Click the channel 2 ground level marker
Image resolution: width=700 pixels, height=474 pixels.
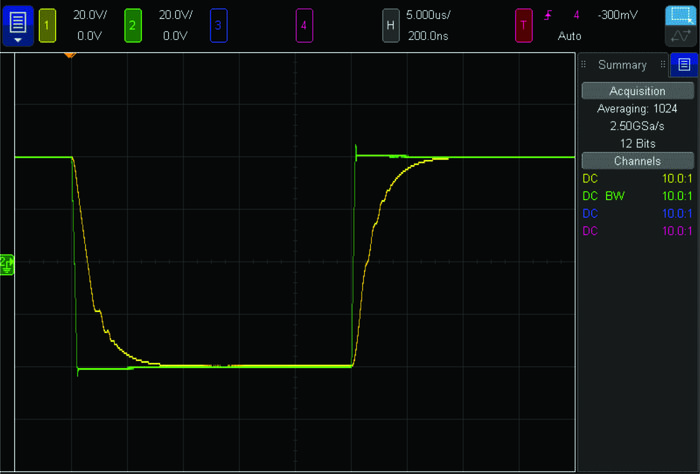tap(6, 263)
